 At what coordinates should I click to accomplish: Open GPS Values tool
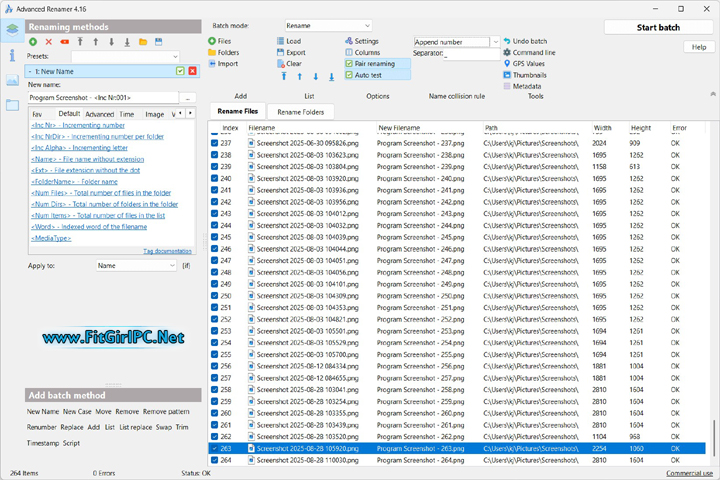click(507, 63)
